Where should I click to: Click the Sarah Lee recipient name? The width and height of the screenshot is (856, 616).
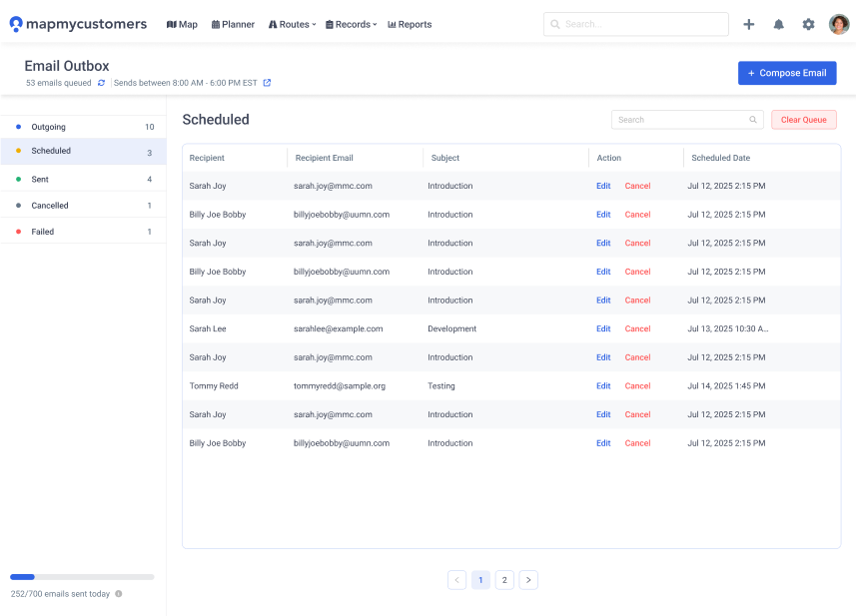click(x=208, y=328)
